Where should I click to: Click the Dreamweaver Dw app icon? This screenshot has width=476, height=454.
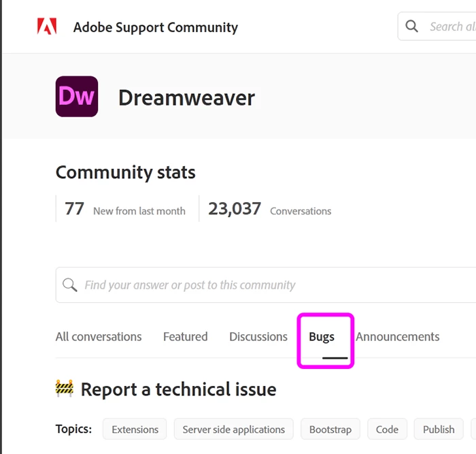(x=77, y=97)
